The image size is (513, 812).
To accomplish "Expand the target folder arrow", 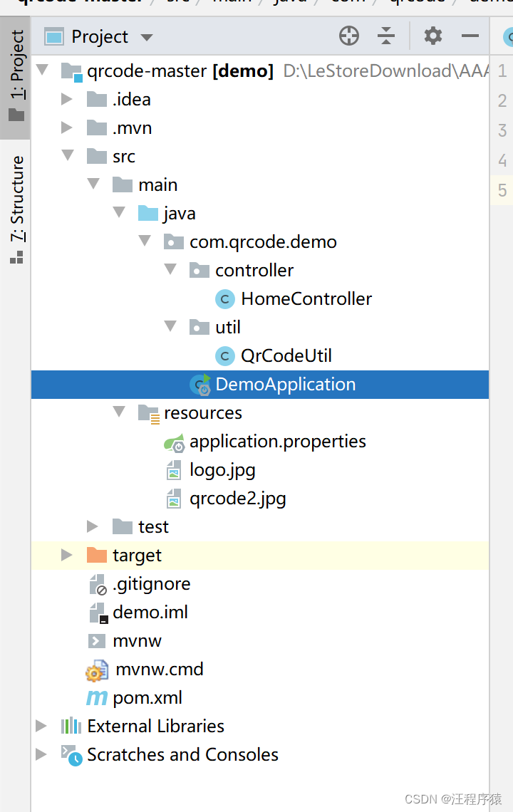I will (67, 555).
